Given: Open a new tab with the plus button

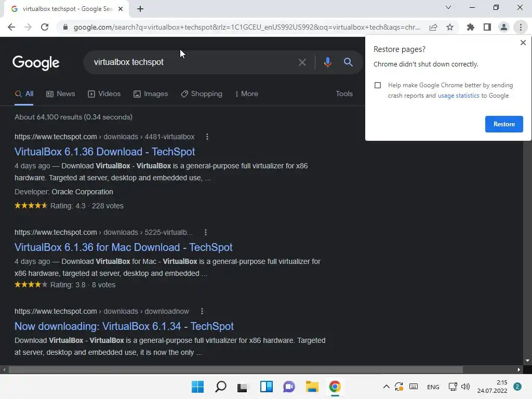Looking at the screenshot, I should [x=140, y=9].
